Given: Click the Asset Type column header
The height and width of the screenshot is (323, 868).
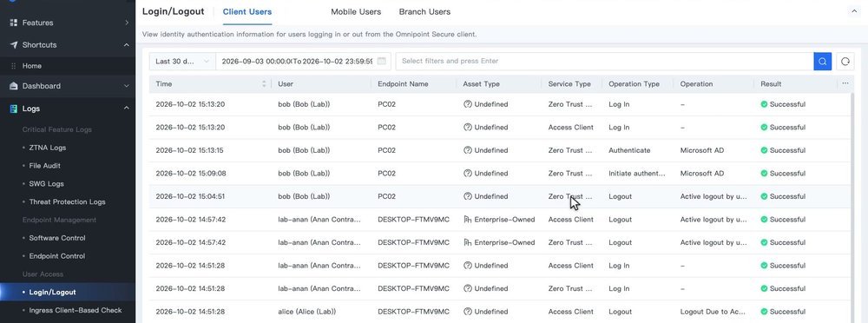Looking at the screenshot, I should (481, 84).
